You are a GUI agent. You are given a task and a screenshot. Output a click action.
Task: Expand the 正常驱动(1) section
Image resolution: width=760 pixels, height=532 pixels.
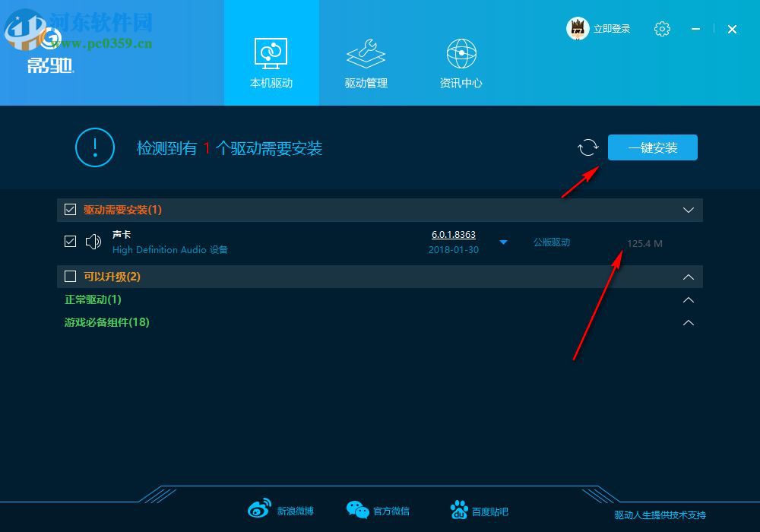pos(688,299)
